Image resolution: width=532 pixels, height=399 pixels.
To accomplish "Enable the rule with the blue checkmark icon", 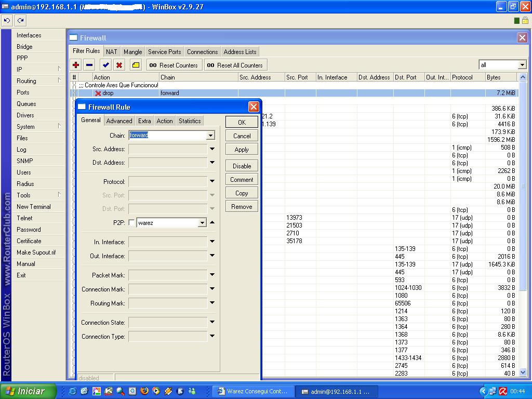I will point(106,65).
